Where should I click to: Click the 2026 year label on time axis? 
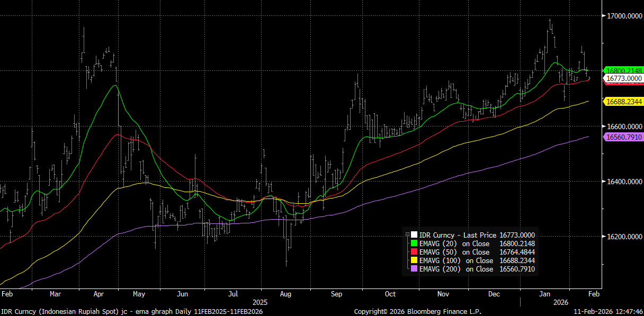[560, 302]
